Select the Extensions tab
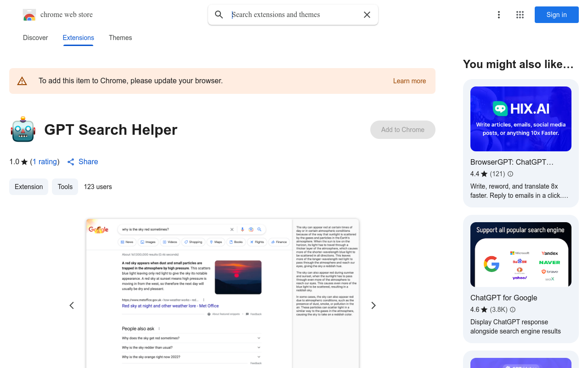The height and width of the screenshot is (368, 588). coord(79,38)
